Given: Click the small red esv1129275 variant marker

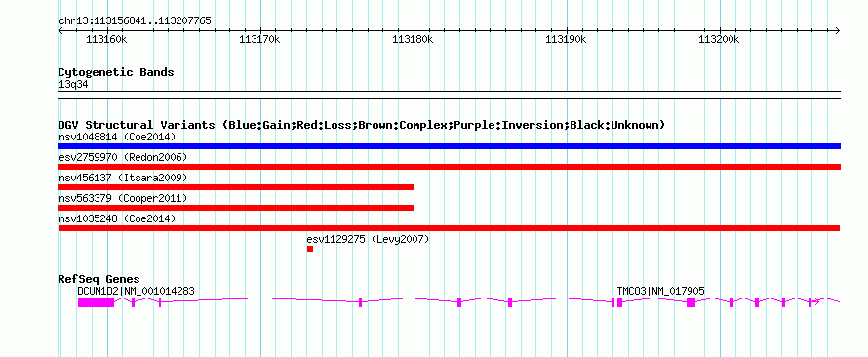Looking at the screenshot, I should 310,249.
